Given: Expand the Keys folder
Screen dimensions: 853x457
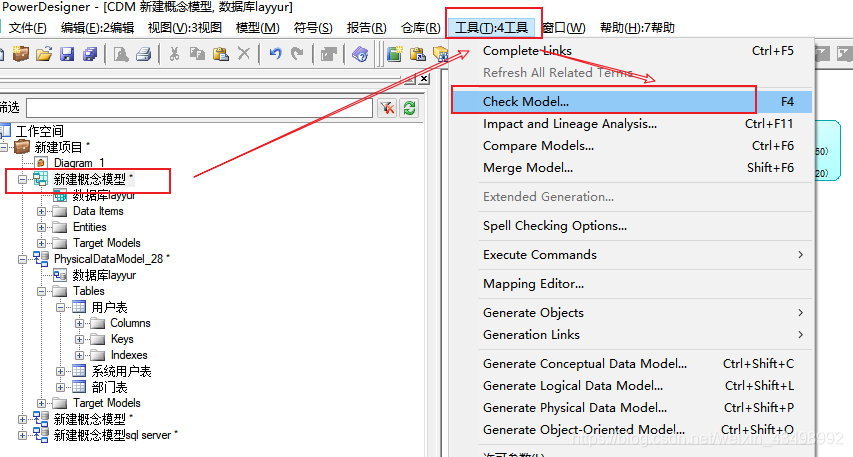Looking at the screenshot, I should coord(79,339).
